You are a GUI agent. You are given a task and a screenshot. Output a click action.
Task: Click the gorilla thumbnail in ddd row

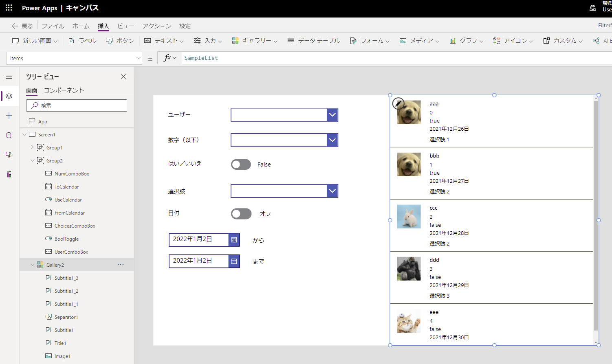pos(409,269)
